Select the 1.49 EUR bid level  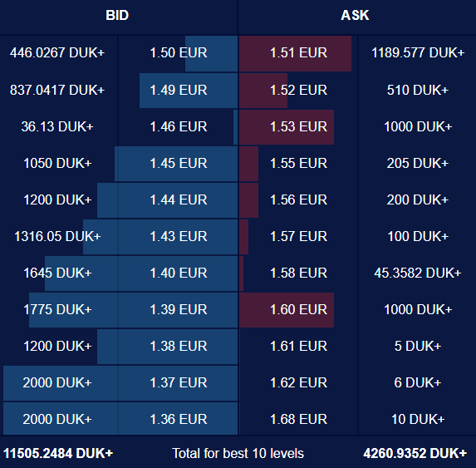tap(179, 91)
